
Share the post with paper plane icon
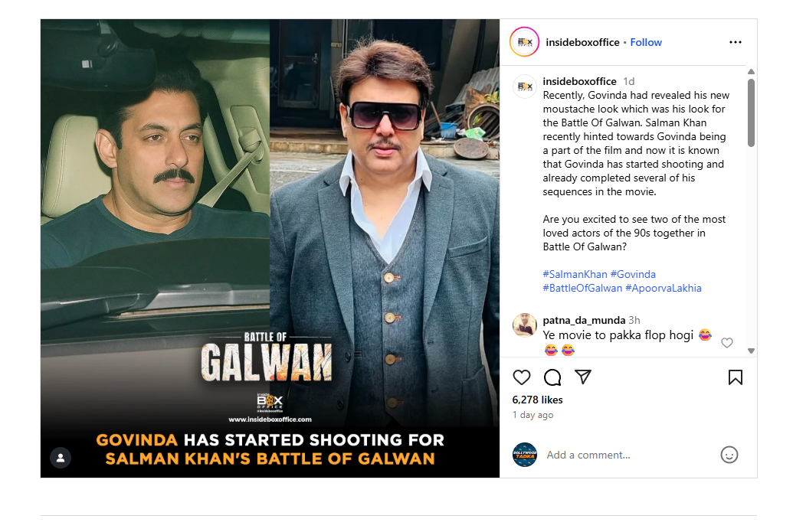[583, 377]
